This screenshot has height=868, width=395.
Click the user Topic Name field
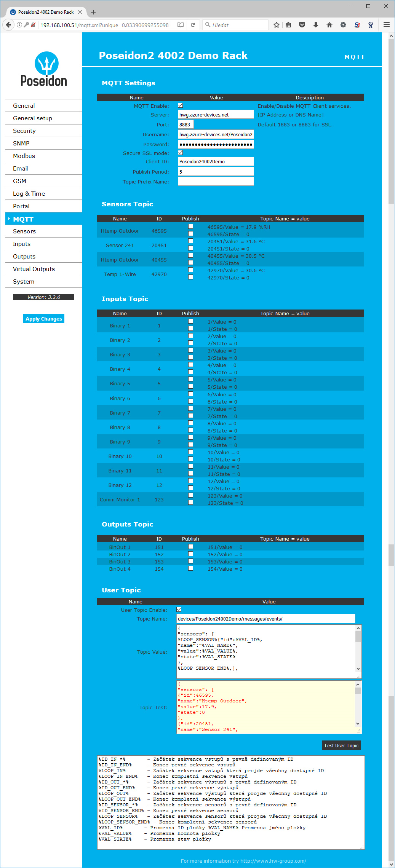pos(266,619)
